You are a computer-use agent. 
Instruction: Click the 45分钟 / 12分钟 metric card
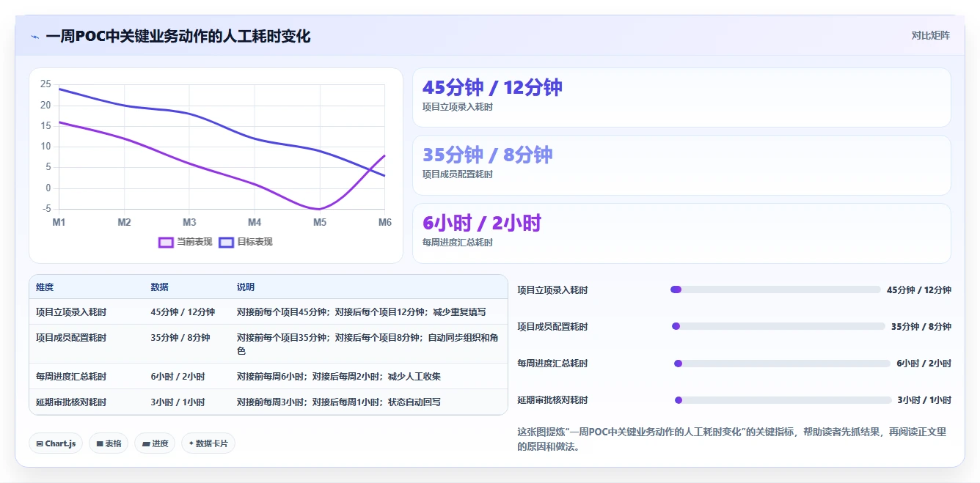click(681, 97)
